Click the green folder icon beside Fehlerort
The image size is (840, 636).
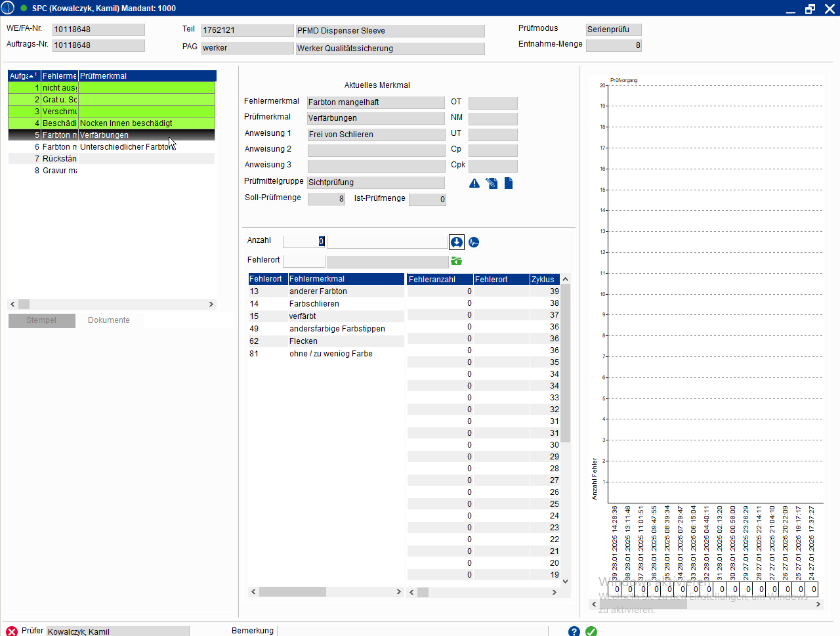pos(457,261)
